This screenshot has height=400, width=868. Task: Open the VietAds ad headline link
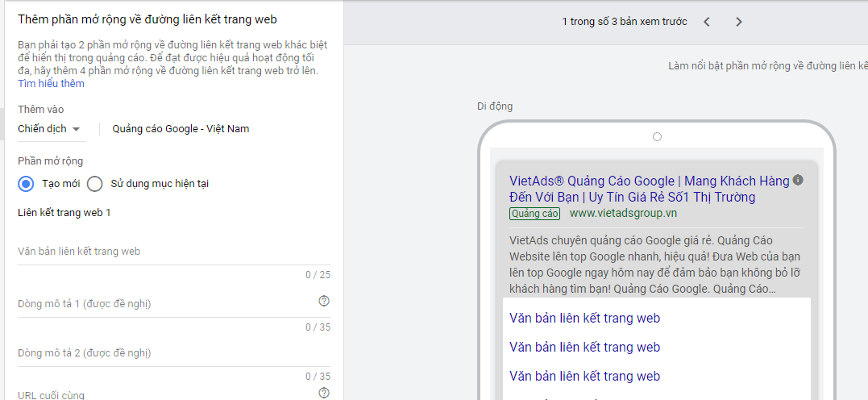point(650,189)
